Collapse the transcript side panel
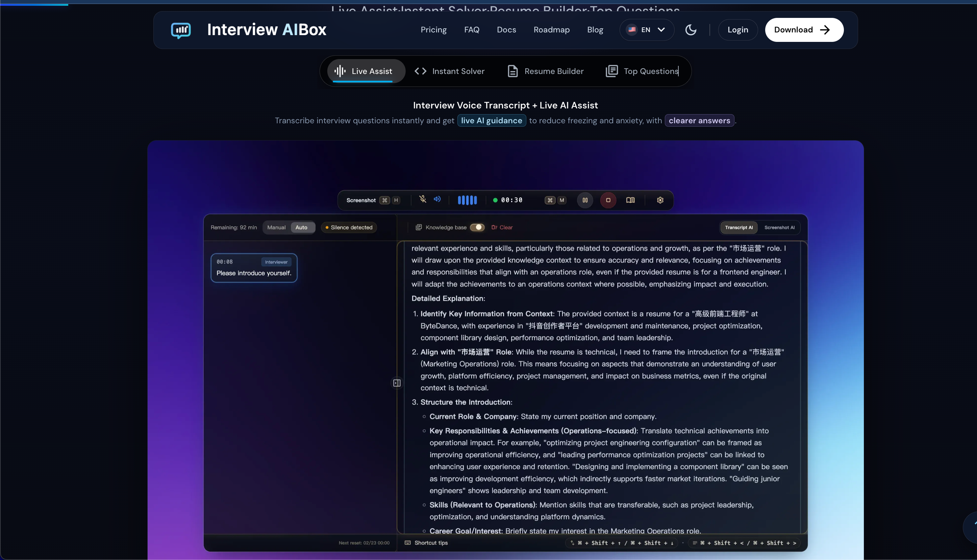Viewport: 977px width, 560px height. (397, 383)
